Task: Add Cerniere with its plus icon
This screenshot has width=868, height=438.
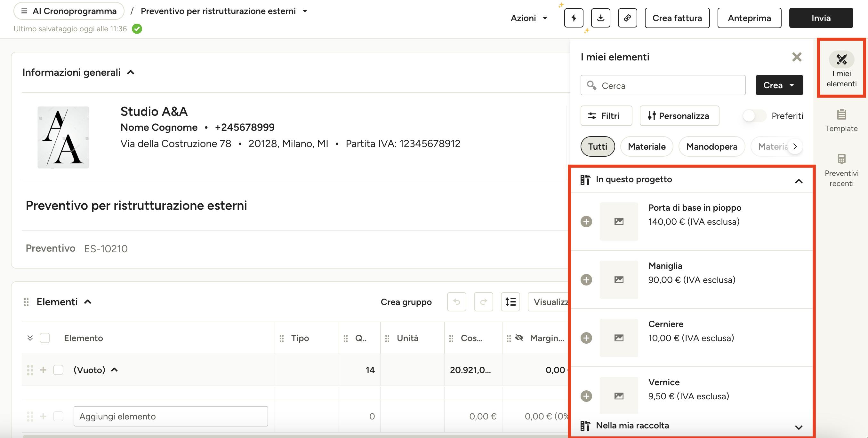Action: tap(586, 338)
